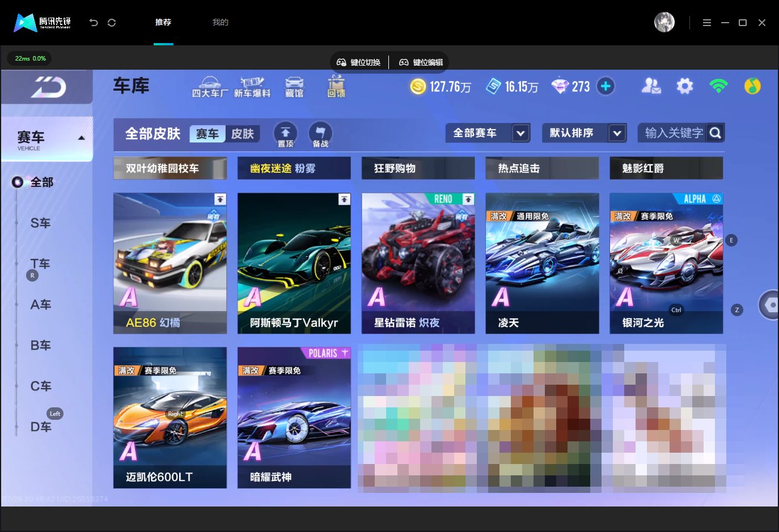Open the 新车爆料 new car icon
The width and height of the screenshot is (779, 532).
point(252,87)
